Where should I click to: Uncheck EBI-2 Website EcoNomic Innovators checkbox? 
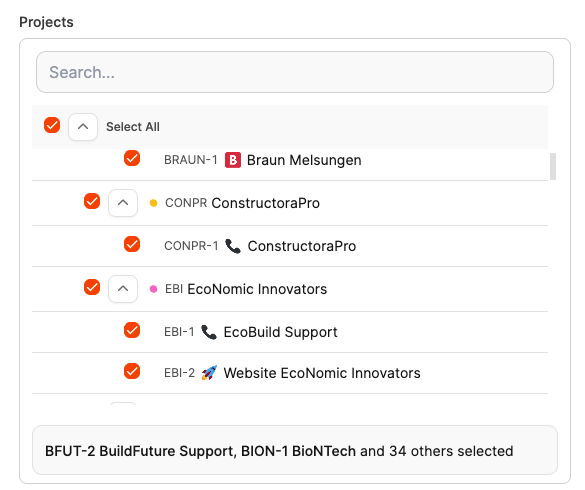click(x=132, y=371)
